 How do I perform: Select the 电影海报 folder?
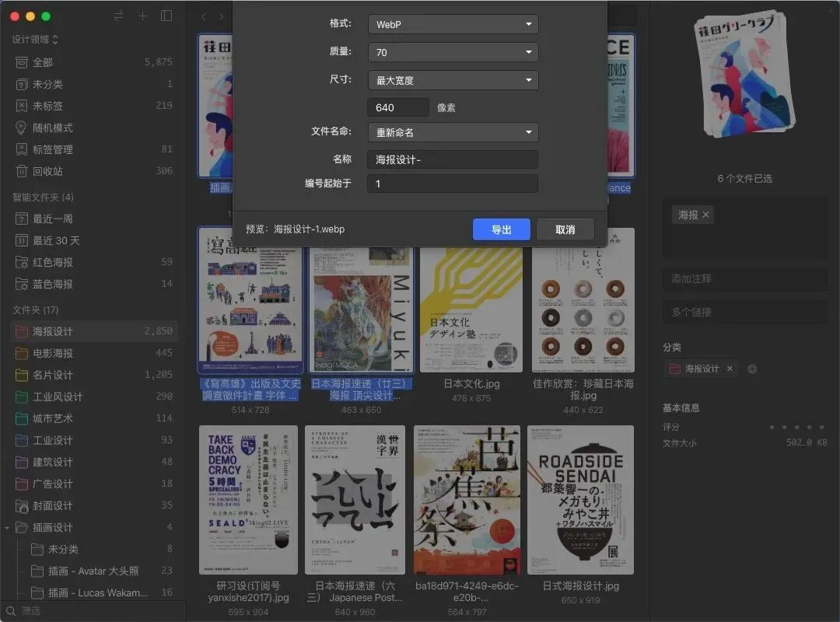94,354
